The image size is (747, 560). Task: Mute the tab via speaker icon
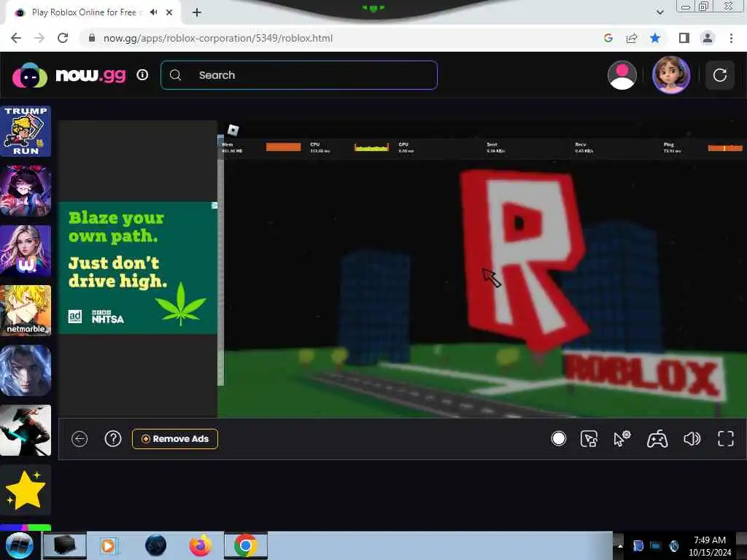pyautogui.click(x=153, y=12)
